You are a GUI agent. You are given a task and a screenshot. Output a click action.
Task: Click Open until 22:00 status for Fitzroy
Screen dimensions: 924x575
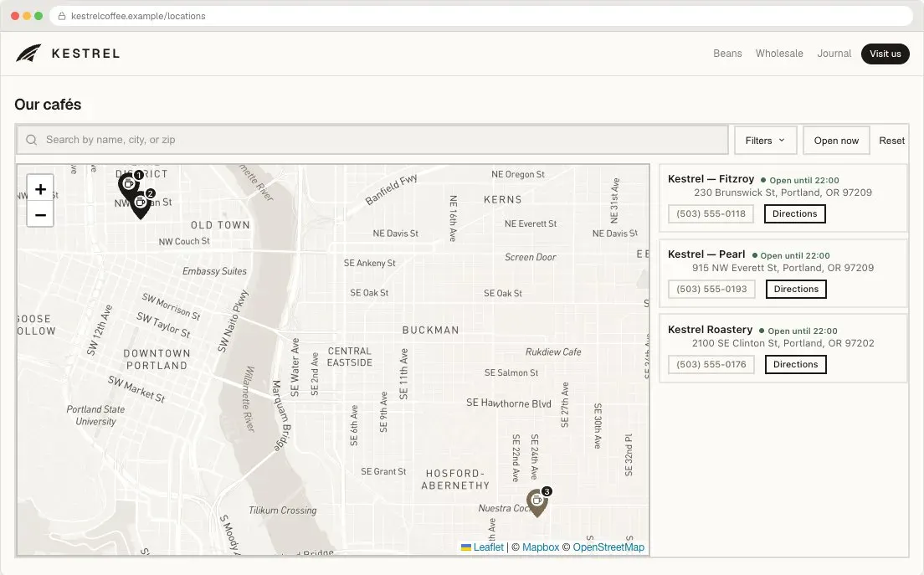click(799, 180)
